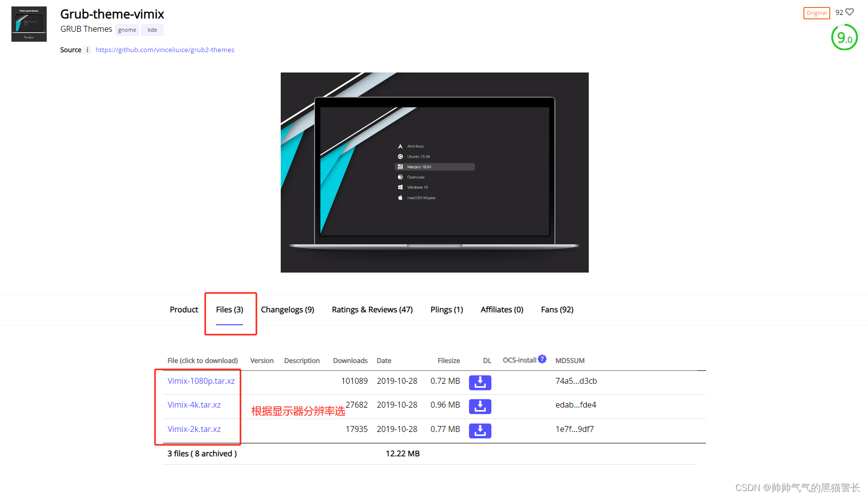The width and height of the screenshot is (868, 497).
Task: Click the Description column header
Action: click(302, 360)
